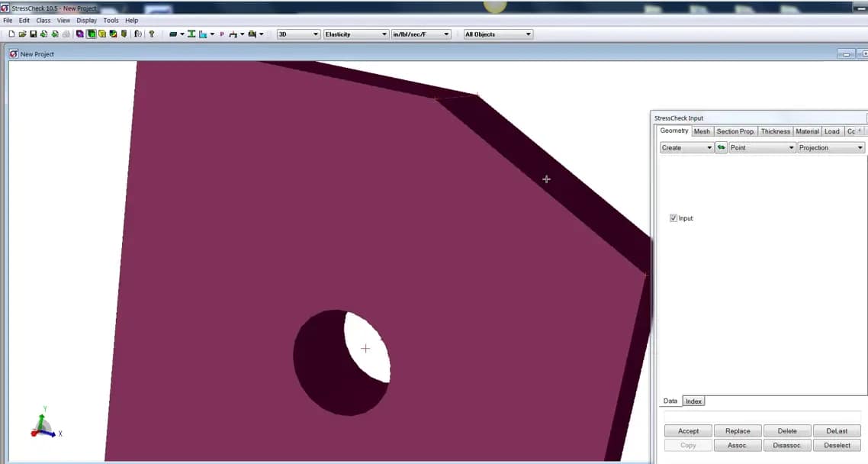Save the project using the disk icon
868x464 pixels.
coord(33,34)
